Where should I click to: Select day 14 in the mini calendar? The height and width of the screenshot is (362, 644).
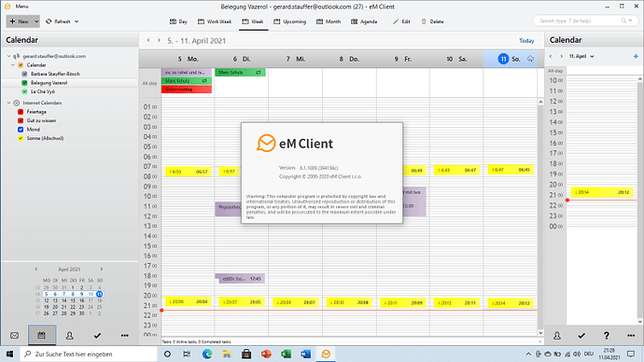[x=63, y=300]
